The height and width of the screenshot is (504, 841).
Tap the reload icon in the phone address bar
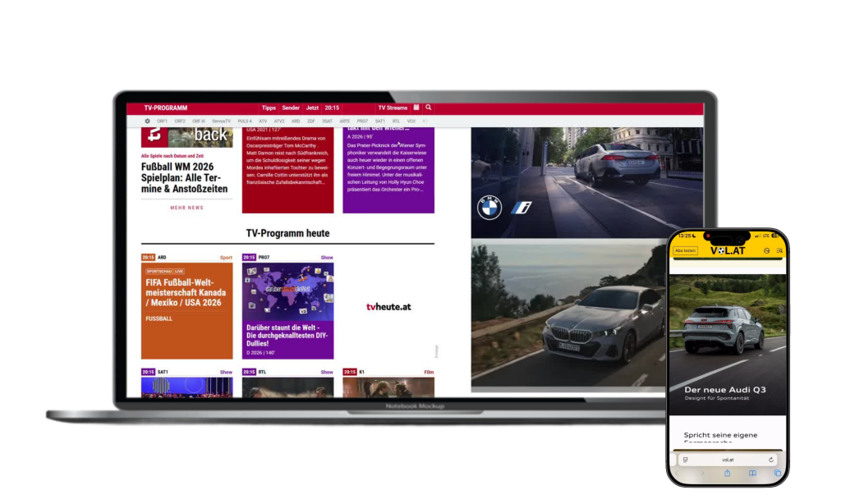(770, 460)
